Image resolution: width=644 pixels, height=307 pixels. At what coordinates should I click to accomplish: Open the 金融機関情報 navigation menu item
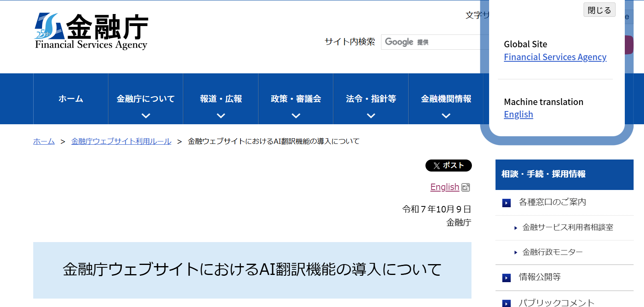tap(446, 99)
